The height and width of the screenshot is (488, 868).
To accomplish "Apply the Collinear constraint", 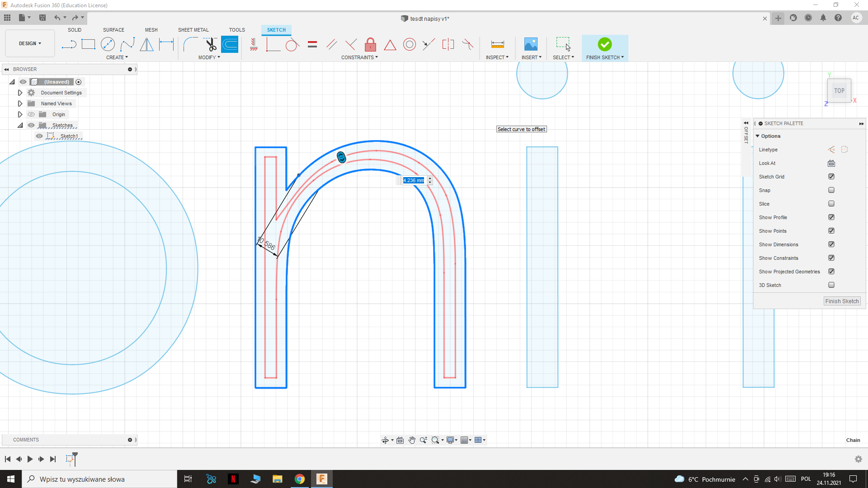I will tap(429, 44).
